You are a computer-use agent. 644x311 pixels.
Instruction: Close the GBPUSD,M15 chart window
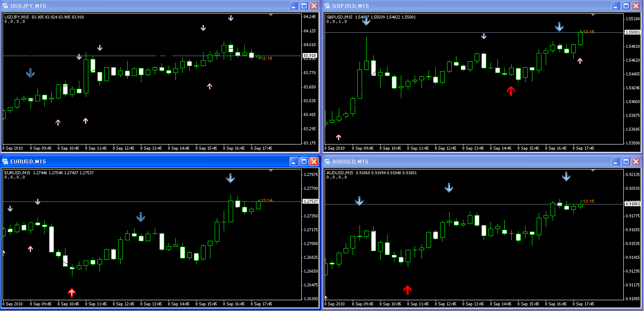[636, 6]
